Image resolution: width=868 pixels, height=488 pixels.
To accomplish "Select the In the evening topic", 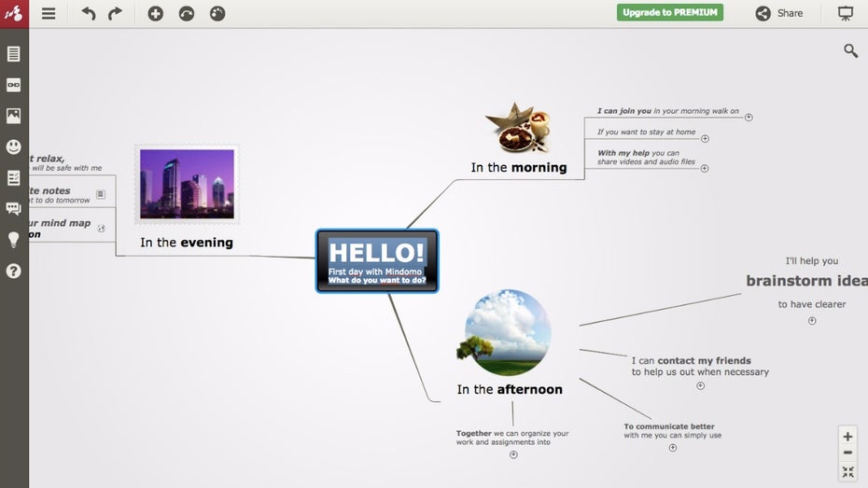I will pos(187,243).
